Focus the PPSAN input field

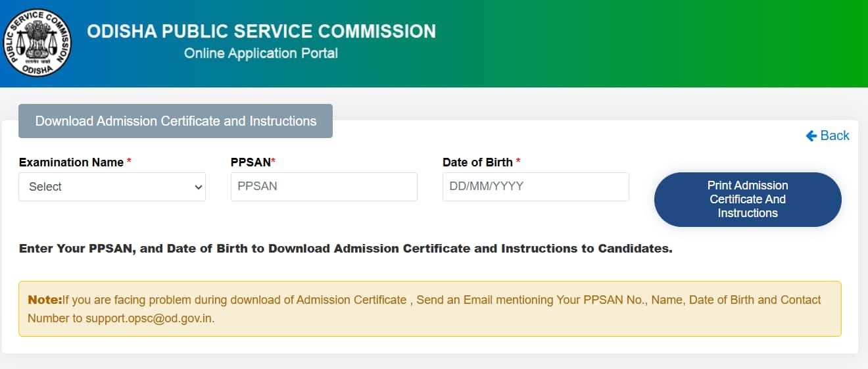(x=324, y=187)
